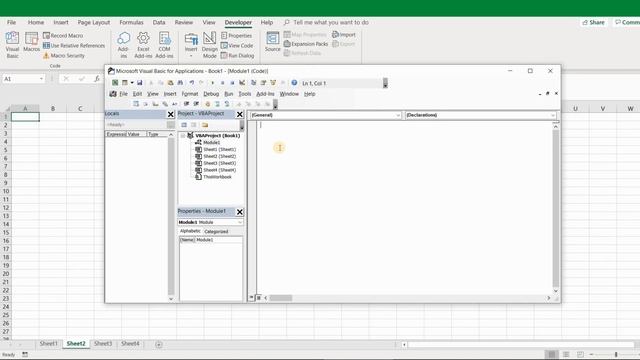The image size is (640, 360).
Task: Close the Properties - Module1 panel
Action: click(240, 212)
